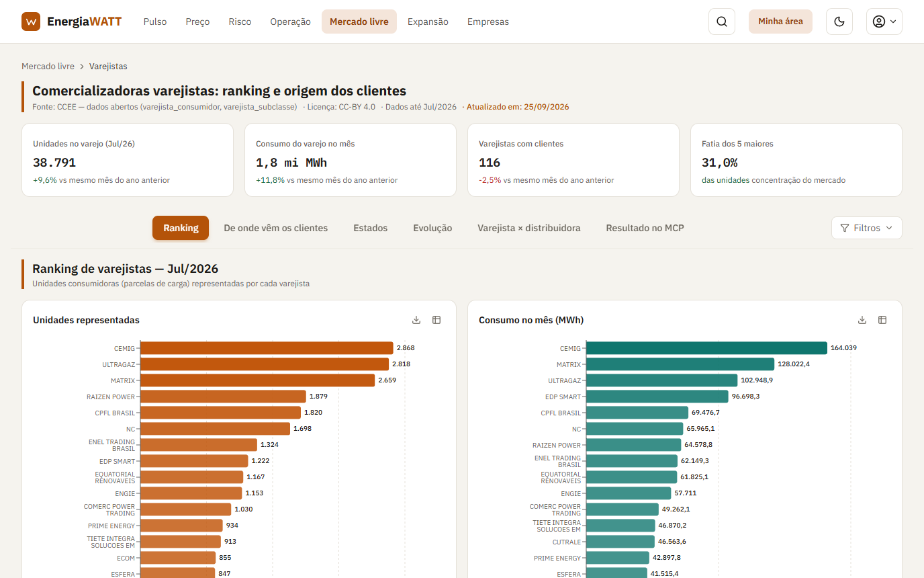This screenshot has height=578, width=924.
Task: Download the Consumo no mês chart
Action: click(862, 320)
